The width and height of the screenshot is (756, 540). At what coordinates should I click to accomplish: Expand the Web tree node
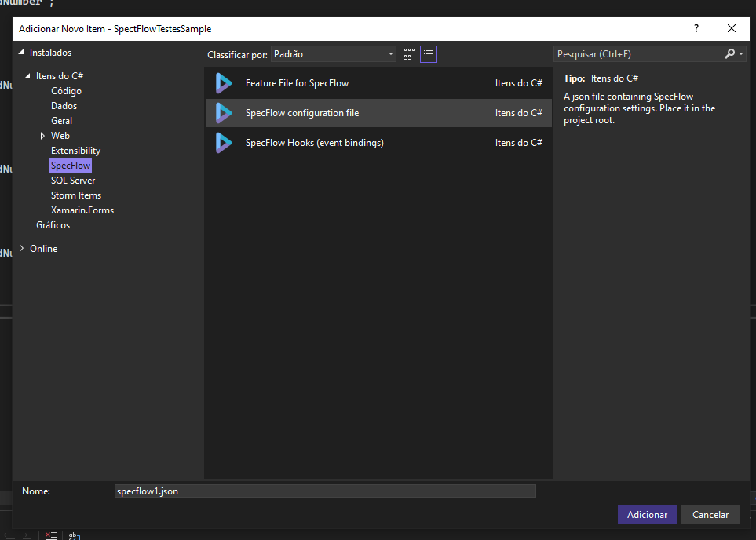click(x=42, y=136)
